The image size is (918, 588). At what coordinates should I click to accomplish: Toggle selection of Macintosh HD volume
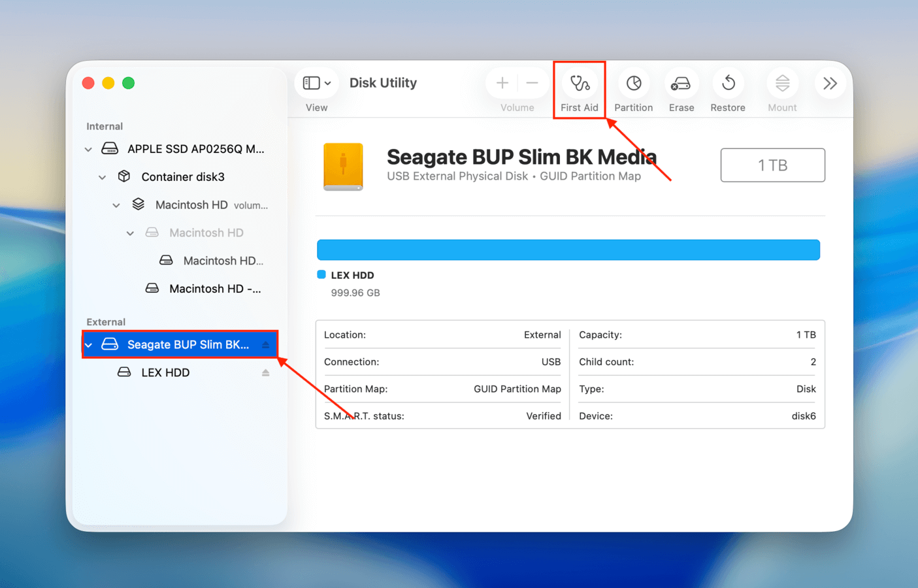coord(191,204)
